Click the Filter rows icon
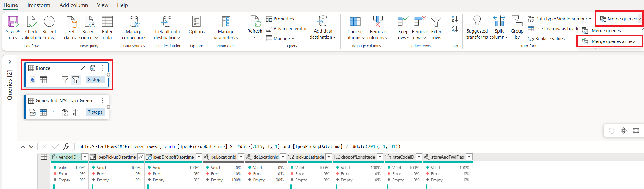The width and height of the screenshot is (644, 189). tap(436, 22)
